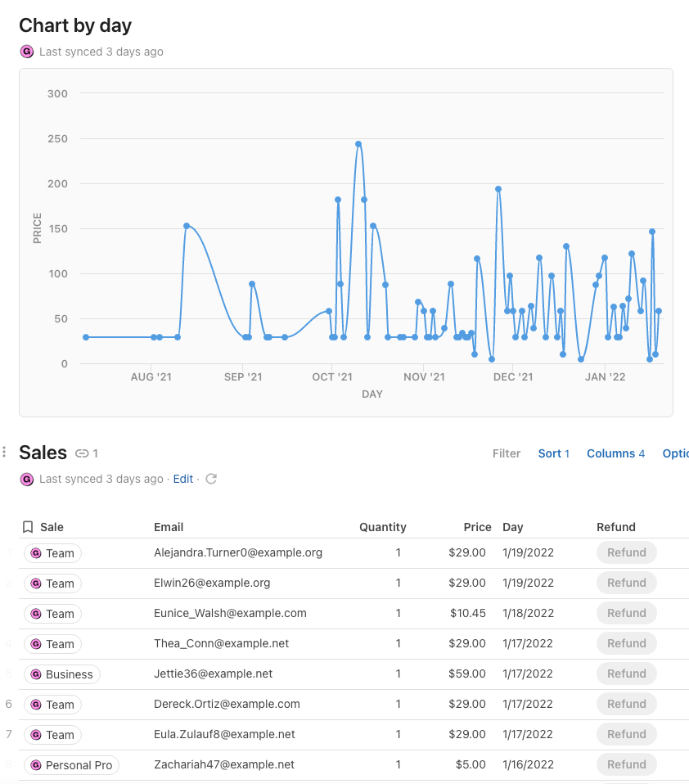The height and width of the screenshot is (784, 689).
Task: Click the Gumroad icon in Alejandra.Turner0's Team chip
Action: coord(36,553)
